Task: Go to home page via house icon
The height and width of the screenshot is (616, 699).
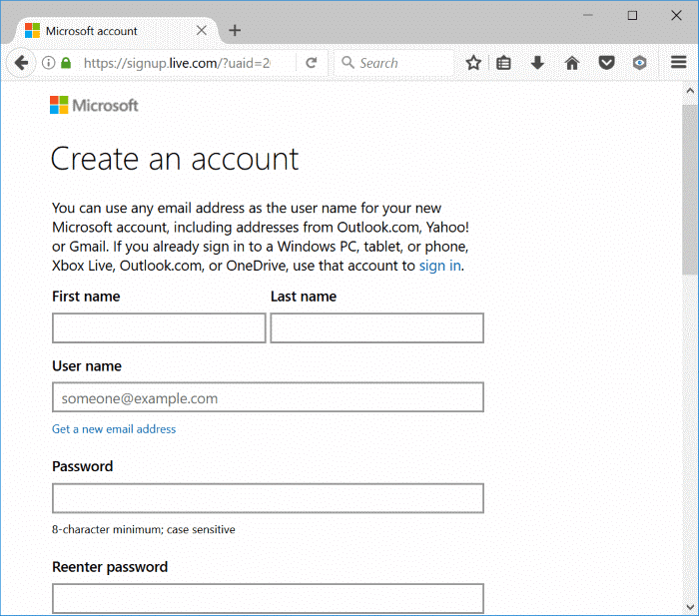Action: click(572, 63)
